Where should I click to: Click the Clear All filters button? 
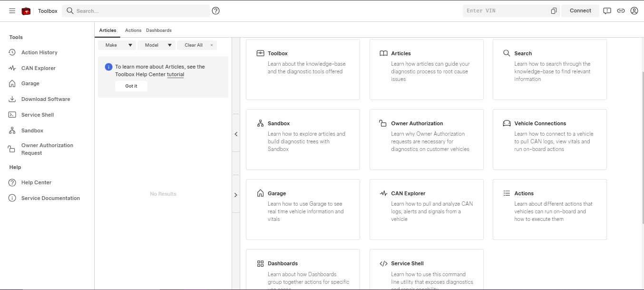pos(197,45)
